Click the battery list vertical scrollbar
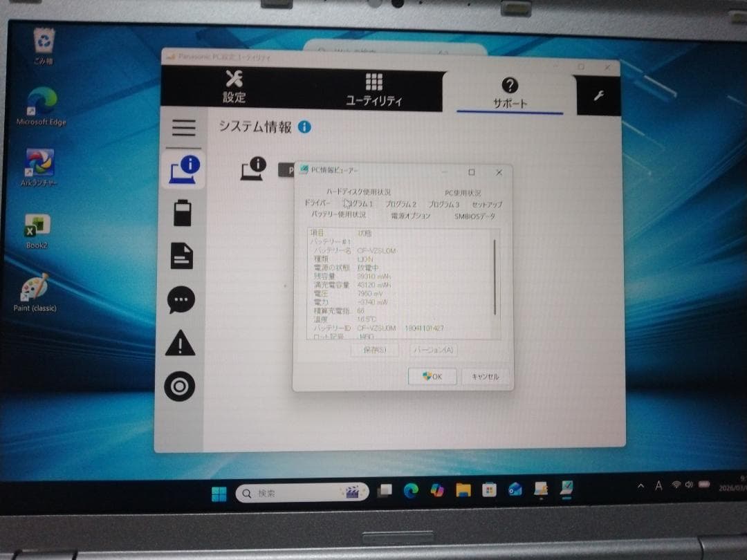The image size is (747, 560). pos(495,278)
